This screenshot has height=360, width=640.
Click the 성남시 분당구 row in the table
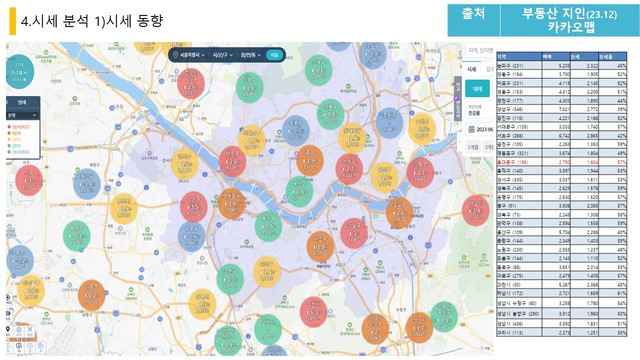pos(562,313)
